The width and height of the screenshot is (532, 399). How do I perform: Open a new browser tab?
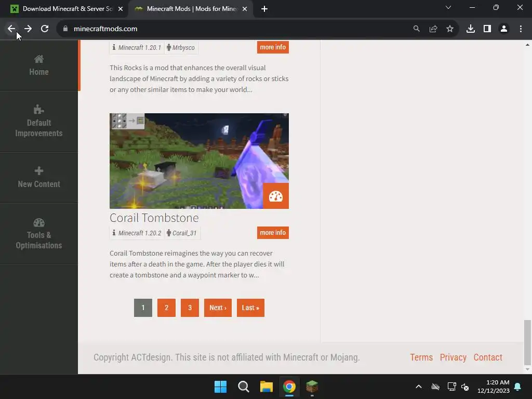pos(264,9)
